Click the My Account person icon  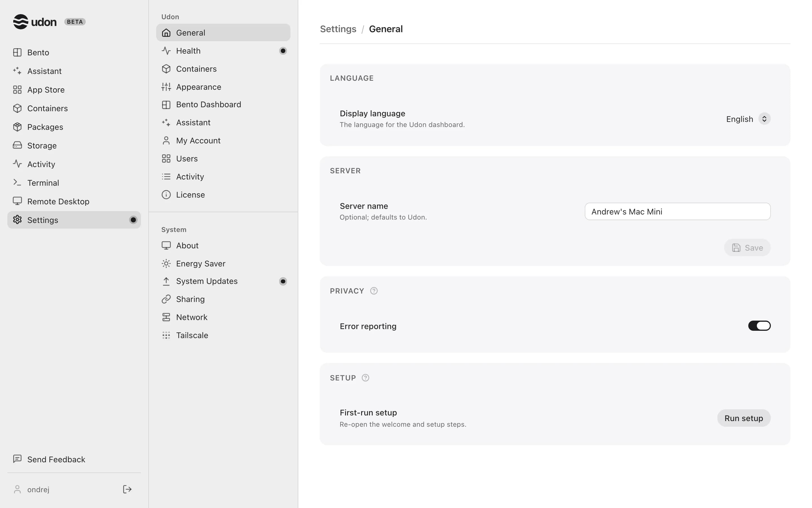click(x=166, y=141)
